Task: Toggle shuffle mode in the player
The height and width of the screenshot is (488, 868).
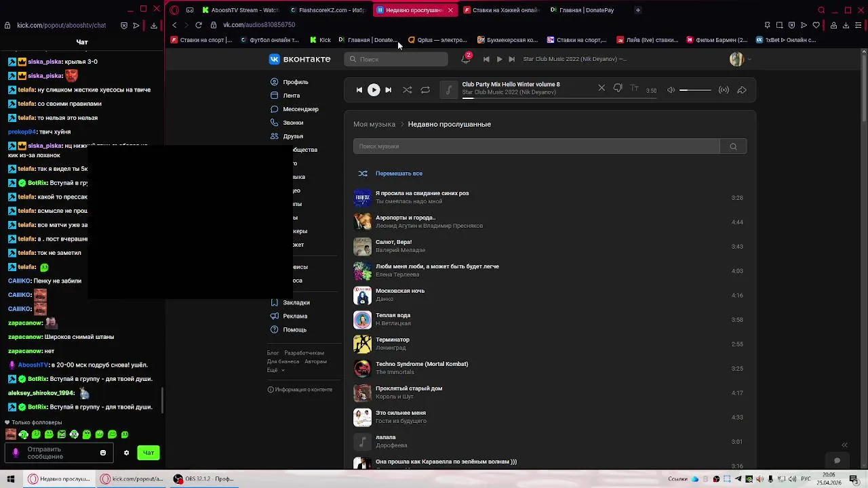Action: (x=407, y=89)
